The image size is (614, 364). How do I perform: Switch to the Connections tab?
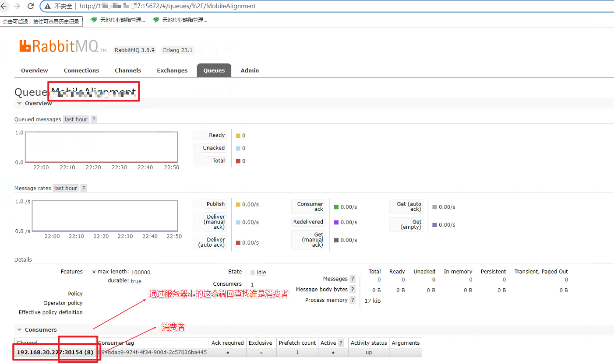click(81, 70)
